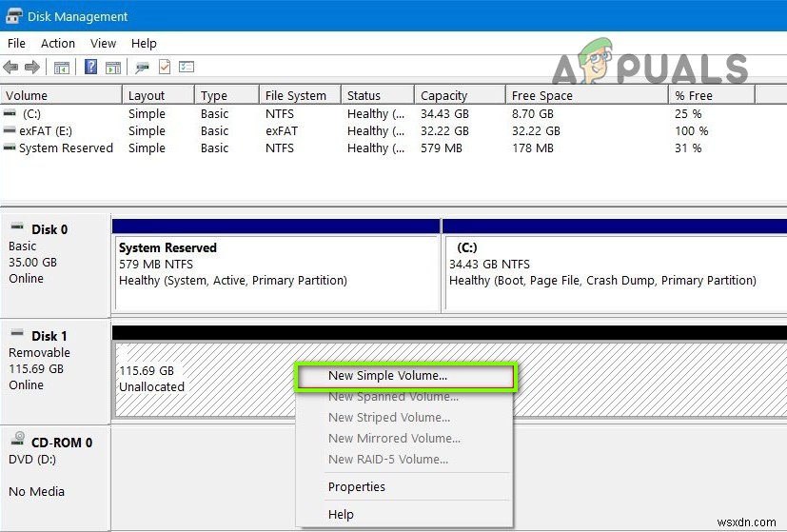
Task: Click the Forward arrow toolbar icon
Action: [x=32, y=67]
